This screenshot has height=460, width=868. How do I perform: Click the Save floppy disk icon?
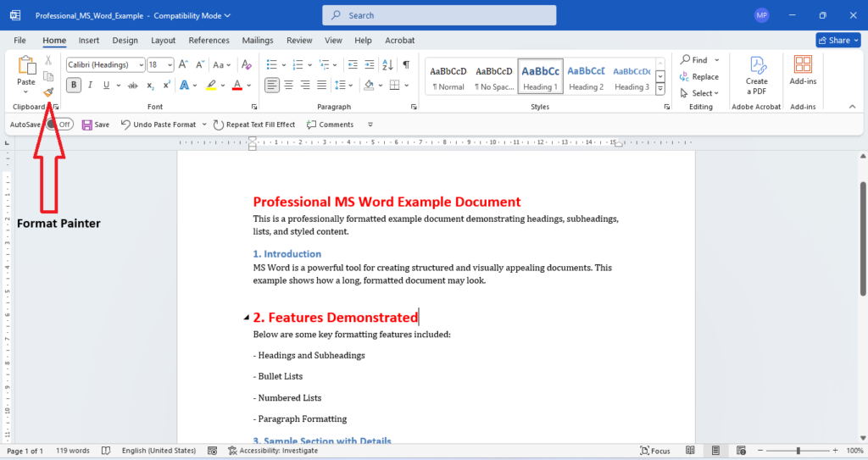point(87,125)
